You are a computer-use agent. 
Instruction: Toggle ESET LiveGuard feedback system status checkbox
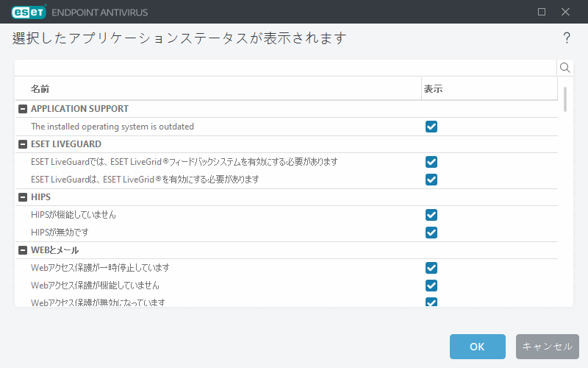[x=431, y=162]
